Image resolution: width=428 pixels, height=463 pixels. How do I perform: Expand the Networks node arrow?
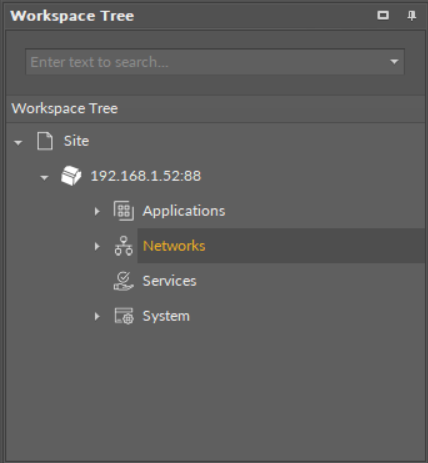(97, 246)
